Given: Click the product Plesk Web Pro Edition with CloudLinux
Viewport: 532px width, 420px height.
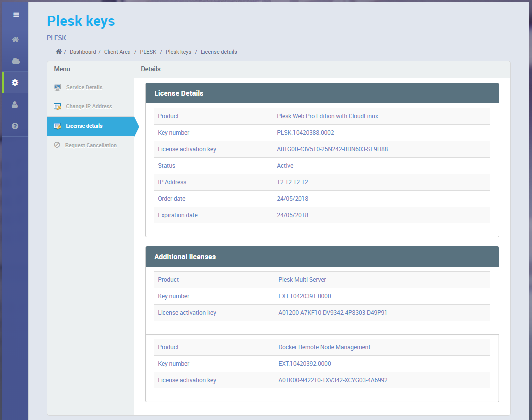Looking at the screenshot, I should point(328,116).
